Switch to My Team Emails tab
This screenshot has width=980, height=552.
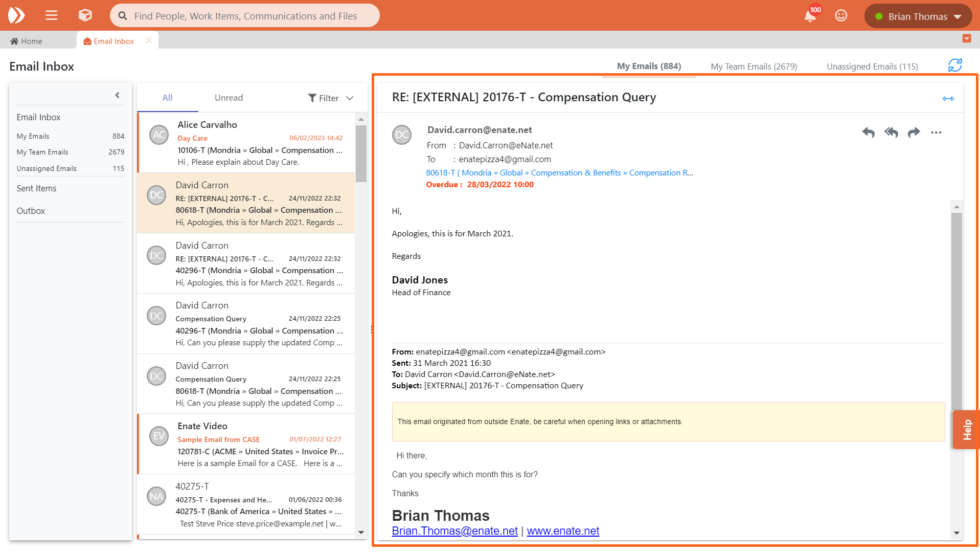coord(754,67)
